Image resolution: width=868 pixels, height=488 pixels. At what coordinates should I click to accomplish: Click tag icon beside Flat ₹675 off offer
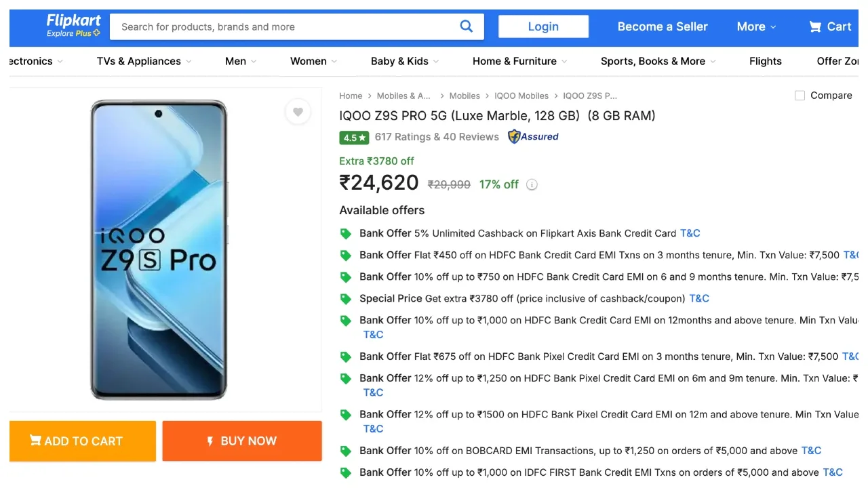tap(346, 357)
